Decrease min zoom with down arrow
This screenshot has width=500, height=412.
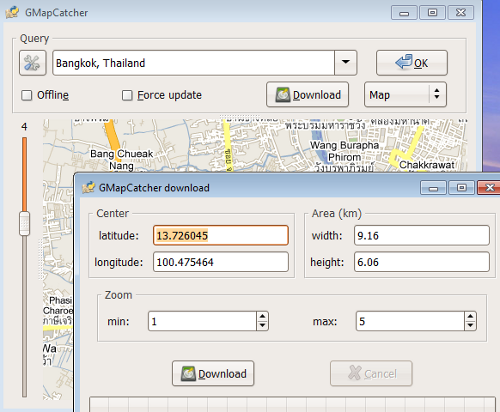(x=262, y=326)
